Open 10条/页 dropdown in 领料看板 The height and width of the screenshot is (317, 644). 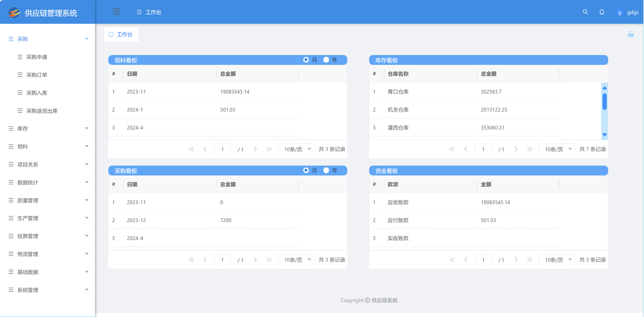tap(296, 149)
